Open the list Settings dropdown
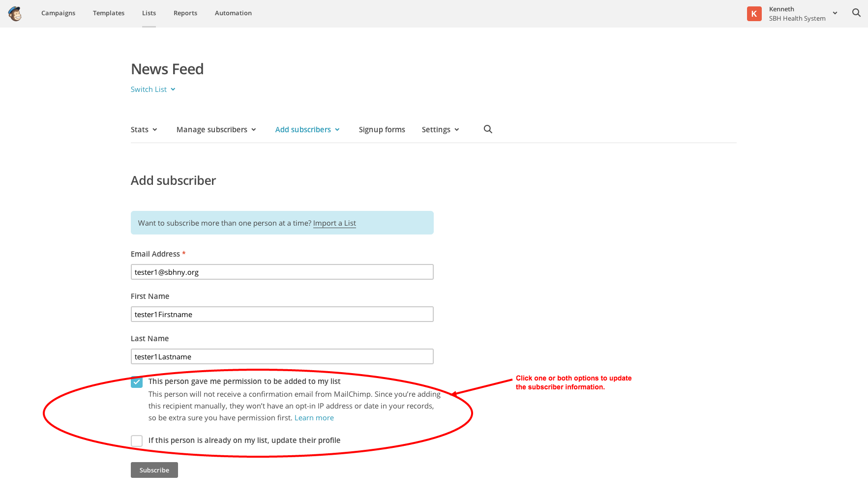The width and height of the screenshot is (868, 498). tap(440, 130)
